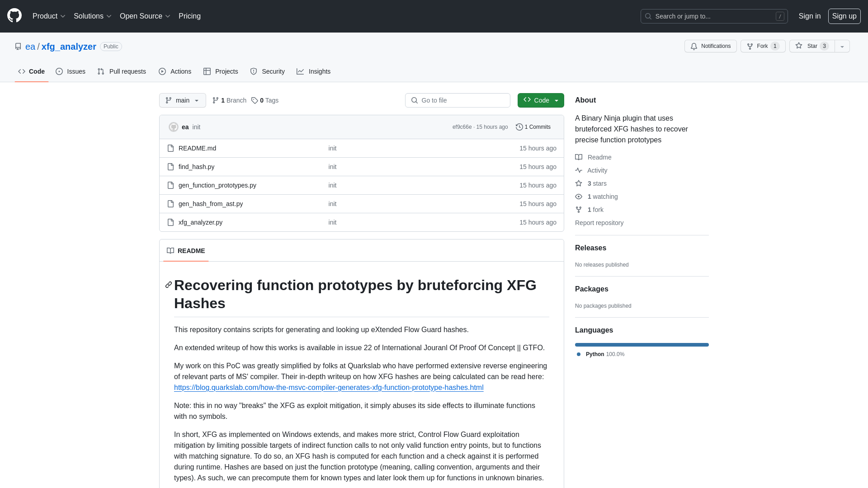This screenshot has width=868, height=488.
Task: Switch to the Code tab
Action: click(x=32, y=71)
